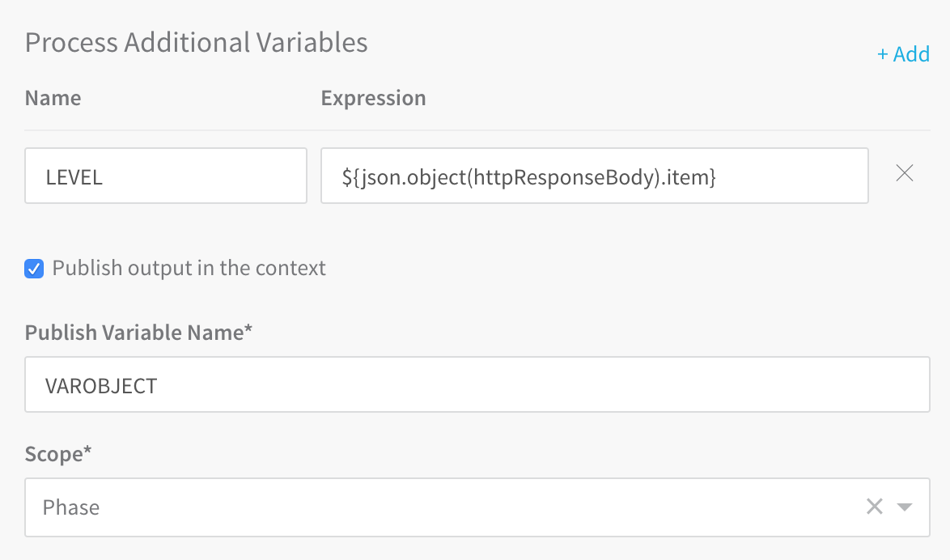Select the Phase value in Scope

pos(71,507)
